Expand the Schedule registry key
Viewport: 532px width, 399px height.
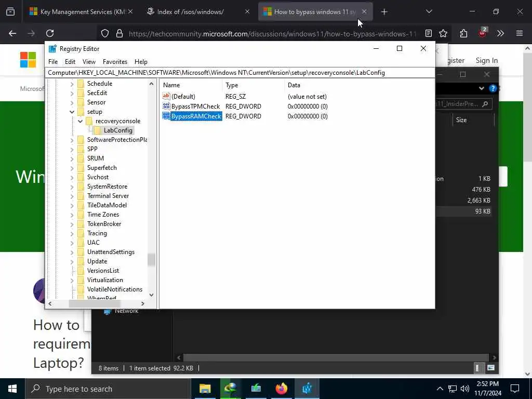point(72,84)
